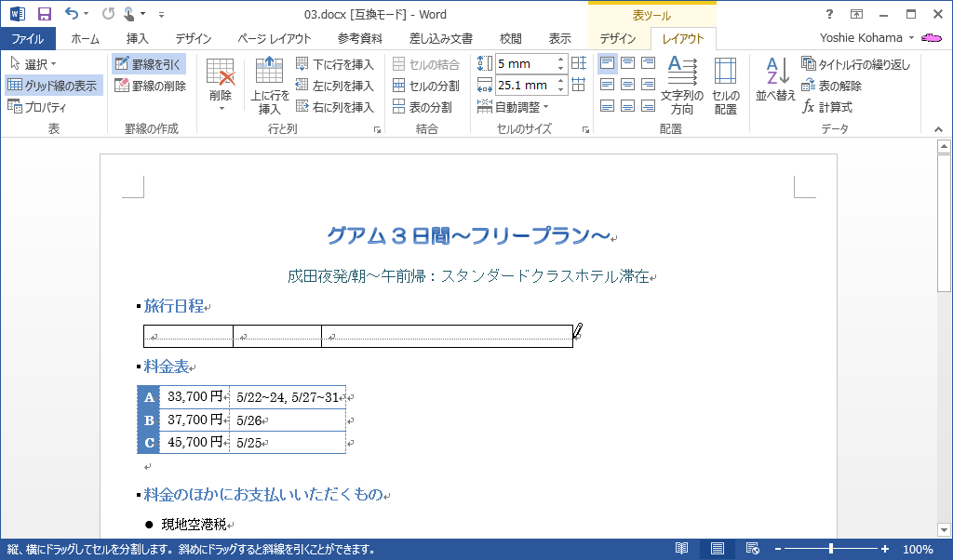Open the Undo history dropdown arrow
This screenshot has height=560, width=953.
(87, 13)
